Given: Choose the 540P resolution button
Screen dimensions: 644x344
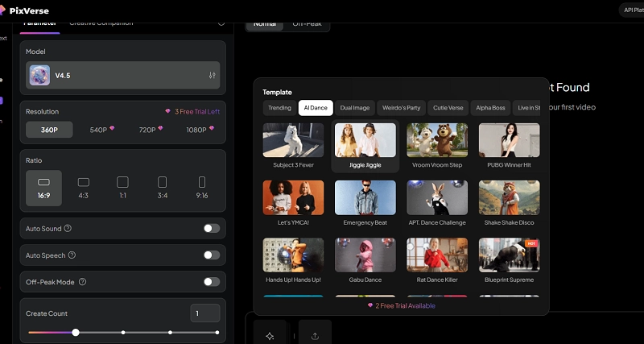Looking at the screenshot, I should pos(101,130).
